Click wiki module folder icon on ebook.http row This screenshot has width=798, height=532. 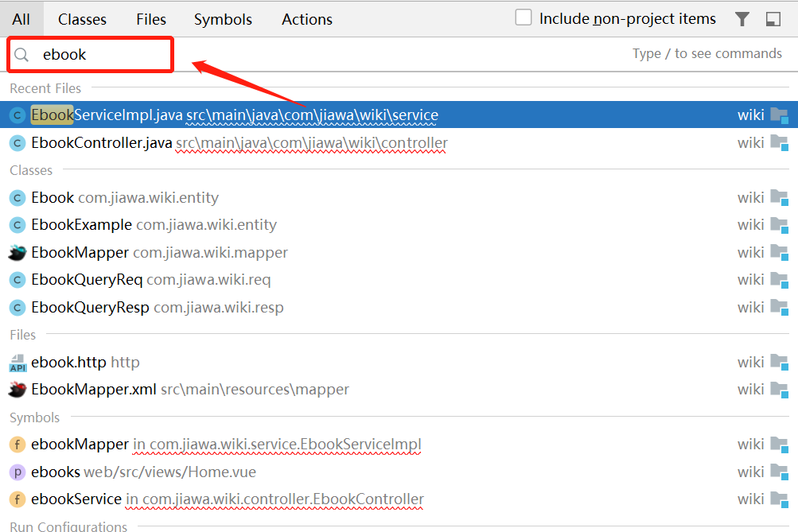pos(779,362)
